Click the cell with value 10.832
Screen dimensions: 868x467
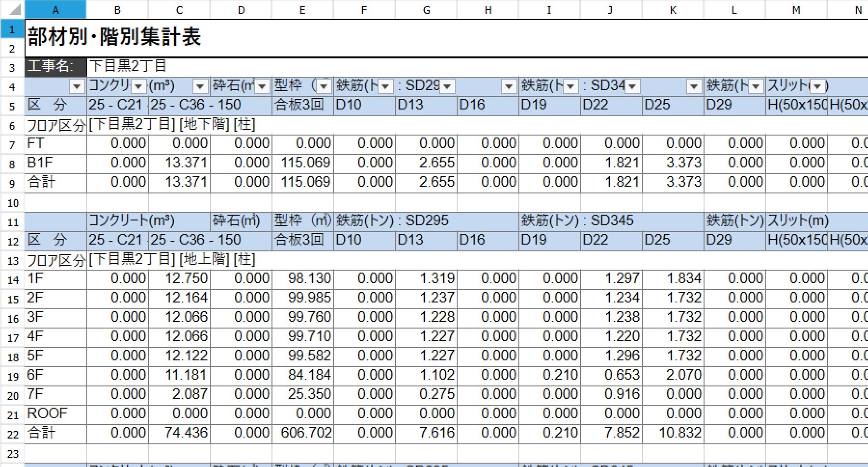673,433
